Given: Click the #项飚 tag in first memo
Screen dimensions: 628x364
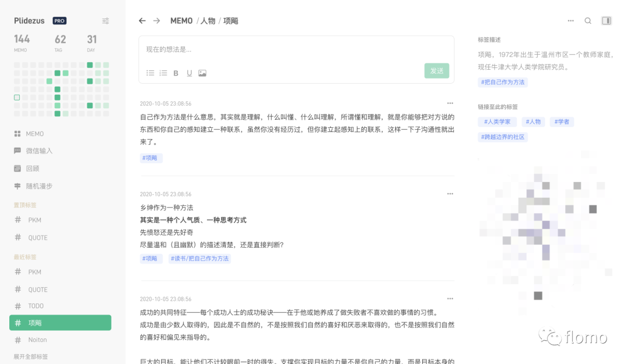Looking at the screenshot, I should [151, 158].
